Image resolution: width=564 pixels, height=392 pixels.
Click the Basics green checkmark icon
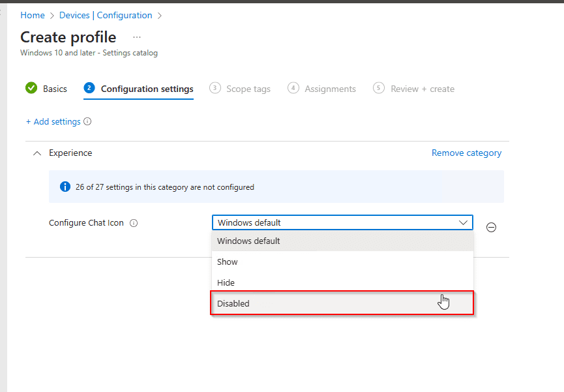(31, 88)
